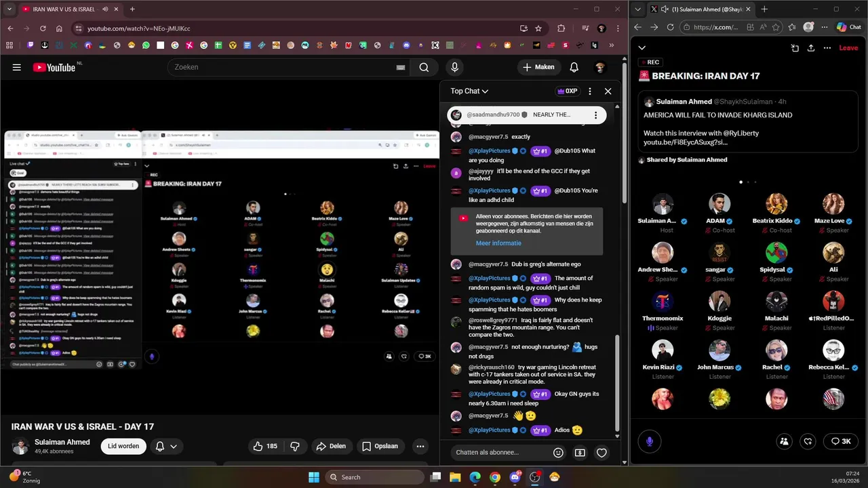Open a new Chrome tab
Screen dimensions: 868x488
[x=132, y=9]
